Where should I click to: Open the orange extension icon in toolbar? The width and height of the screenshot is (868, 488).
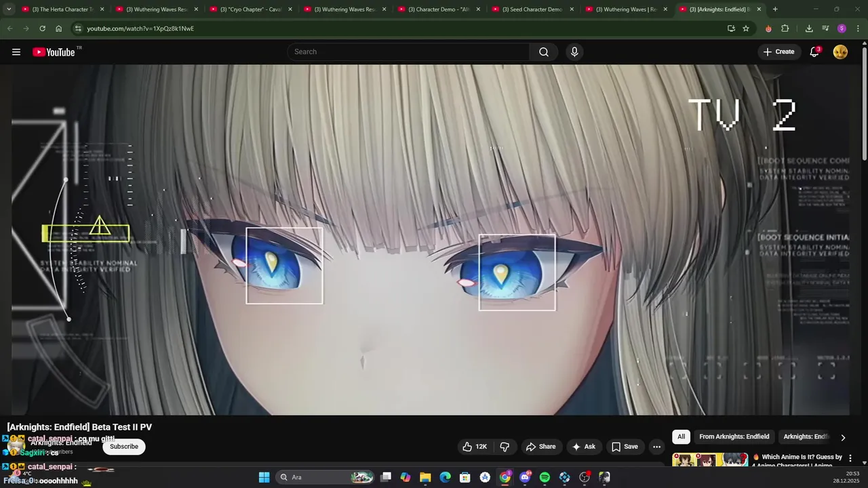(x=768, y=28)
